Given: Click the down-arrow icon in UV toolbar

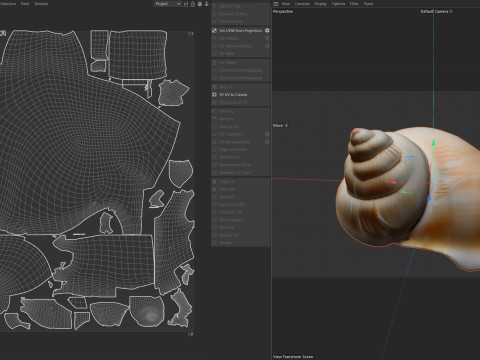Looking at the screenshot, I should pos(207,4).
